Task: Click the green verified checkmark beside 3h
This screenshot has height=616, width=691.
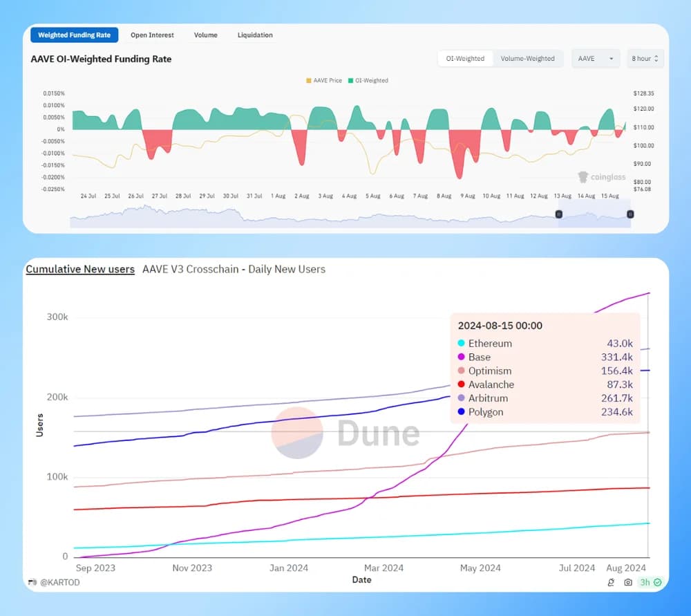Action: 656,582
